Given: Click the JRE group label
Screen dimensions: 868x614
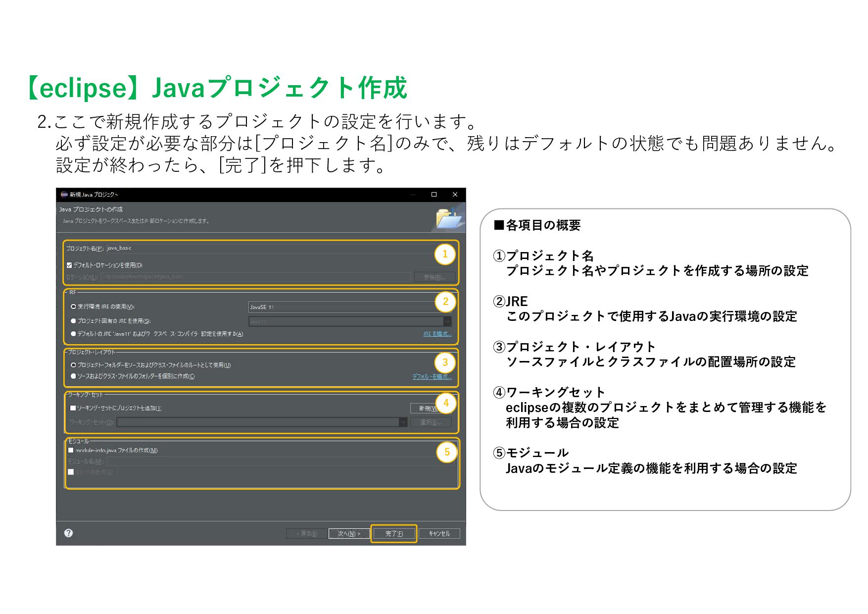Looking at the screenshot, I should click(x=72, y=292).
